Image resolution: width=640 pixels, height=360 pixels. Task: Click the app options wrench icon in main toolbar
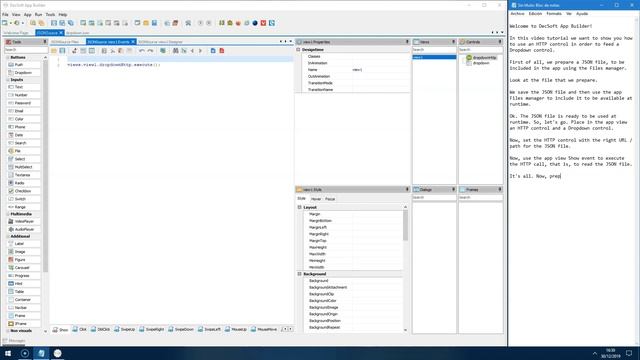coord(188,23)
